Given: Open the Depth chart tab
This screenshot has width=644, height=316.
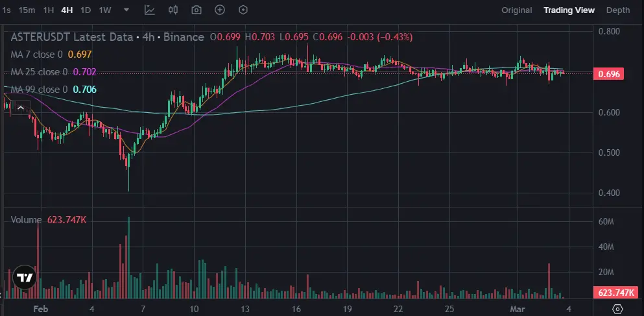Looking at the screenshot, I should click(618, 10).
